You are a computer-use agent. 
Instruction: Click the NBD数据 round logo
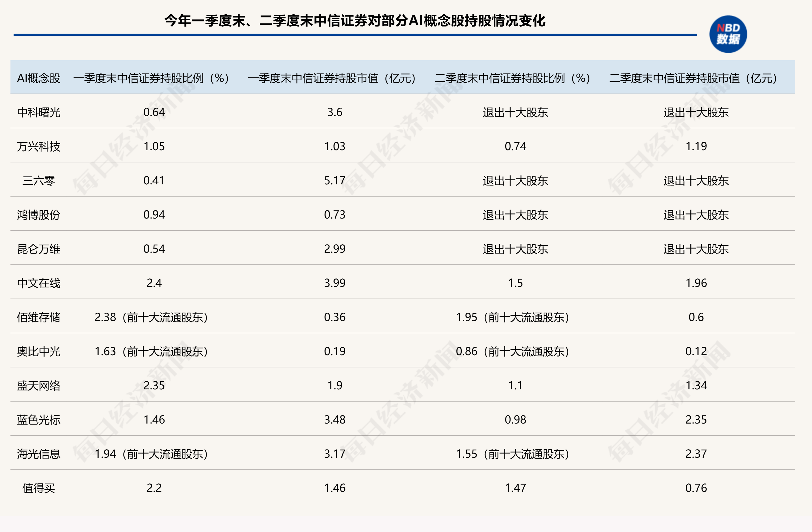tap(728, 34)
